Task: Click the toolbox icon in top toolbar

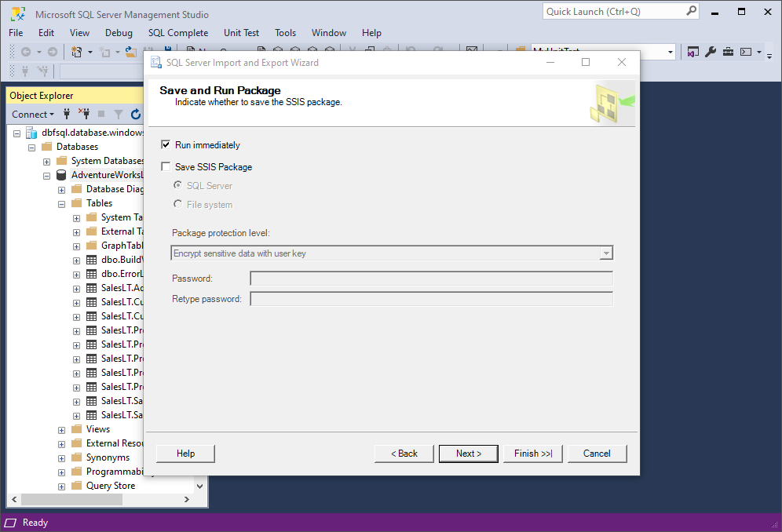Action: point(728,52)
